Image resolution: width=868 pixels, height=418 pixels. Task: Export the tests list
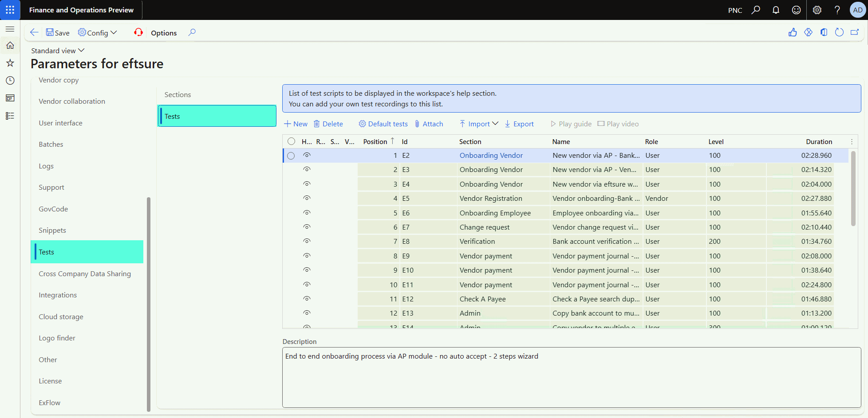pyautogui.click(x=519, y=124)
